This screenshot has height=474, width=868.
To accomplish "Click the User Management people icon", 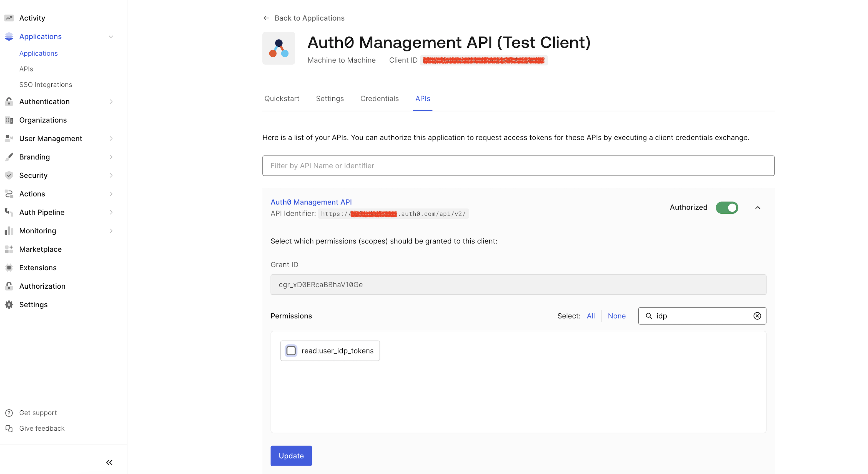I will pyautogui.click(x=9, y=138).
